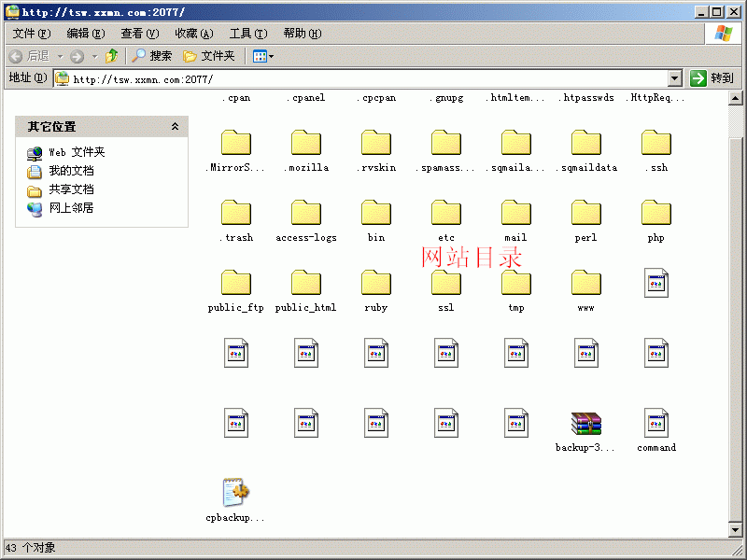Viewport: 747px width, 560px height.
Task: Open the 文件(F) menu
Action: (32, 34)
